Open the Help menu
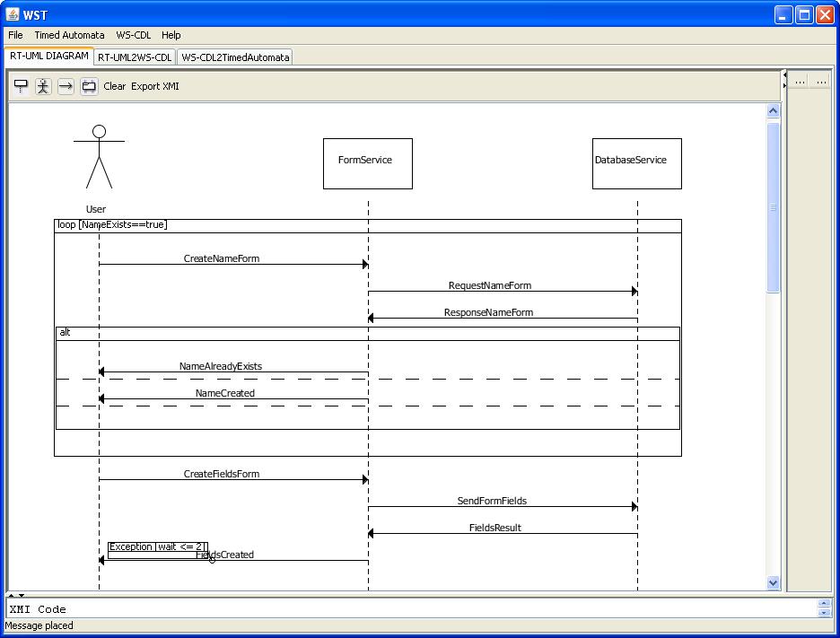 pos(171,35)
